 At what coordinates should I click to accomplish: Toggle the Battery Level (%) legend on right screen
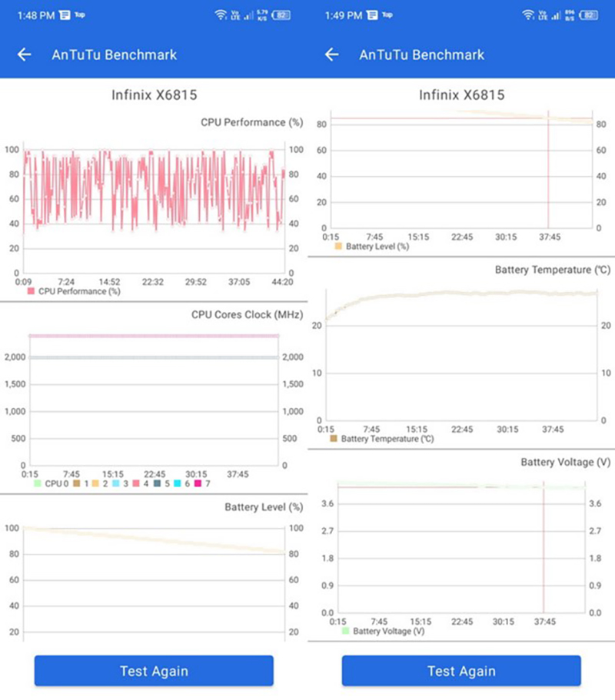point(372,247)
